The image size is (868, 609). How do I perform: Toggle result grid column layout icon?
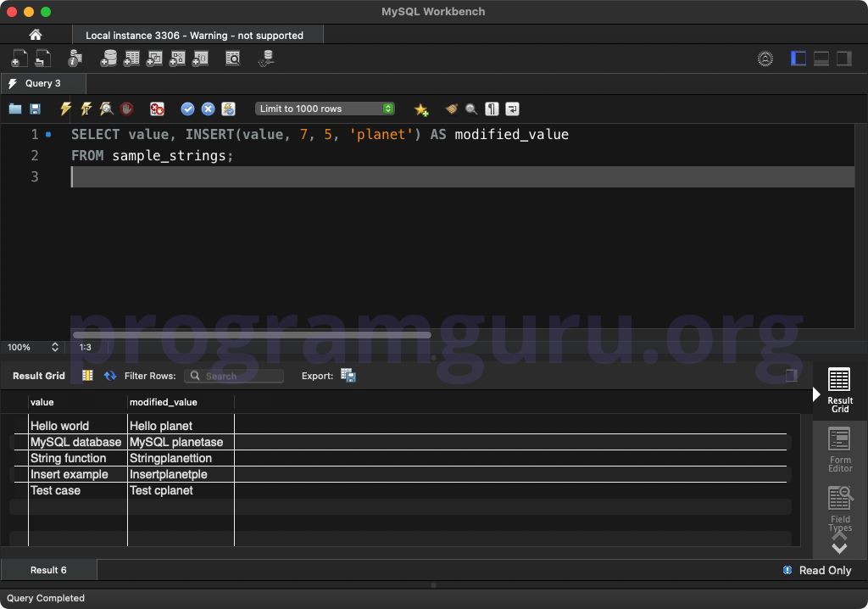pyautogui.click(x=87, y=376)
